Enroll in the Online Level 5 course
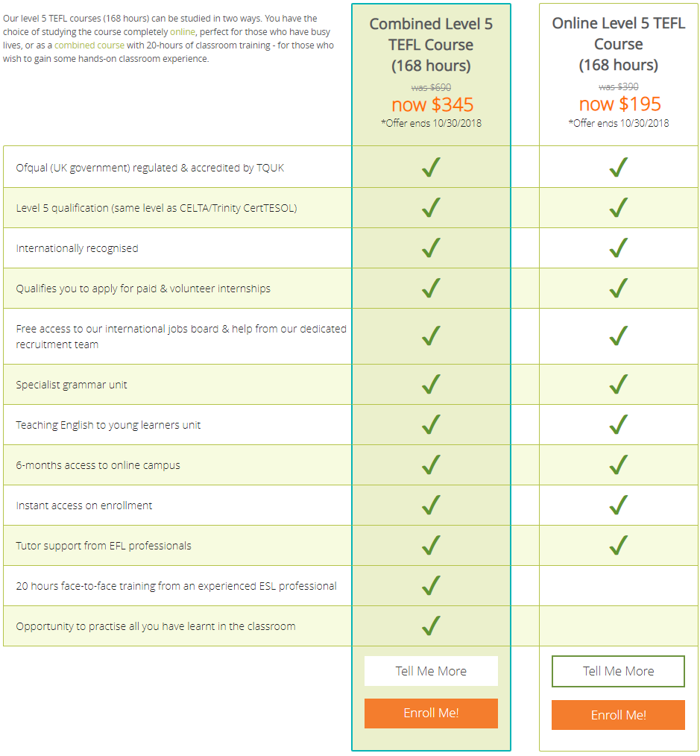Screen dimensions: 700x756 pos(618,714)
